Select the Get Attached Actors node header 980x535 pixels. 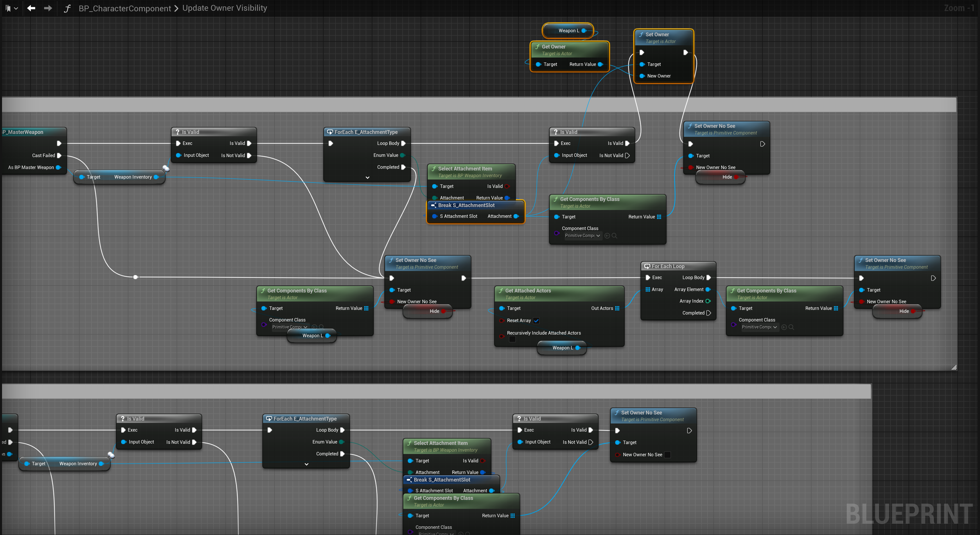click(x=528, y=291)
